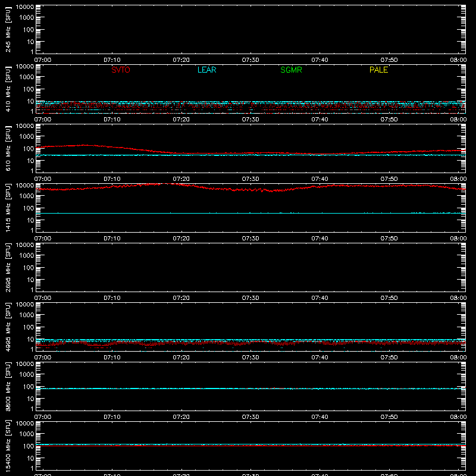This screenshot has width=476, height=476.
Task: Select the 410 MHz [SFU] axis title
Action: tap(8, 89)
